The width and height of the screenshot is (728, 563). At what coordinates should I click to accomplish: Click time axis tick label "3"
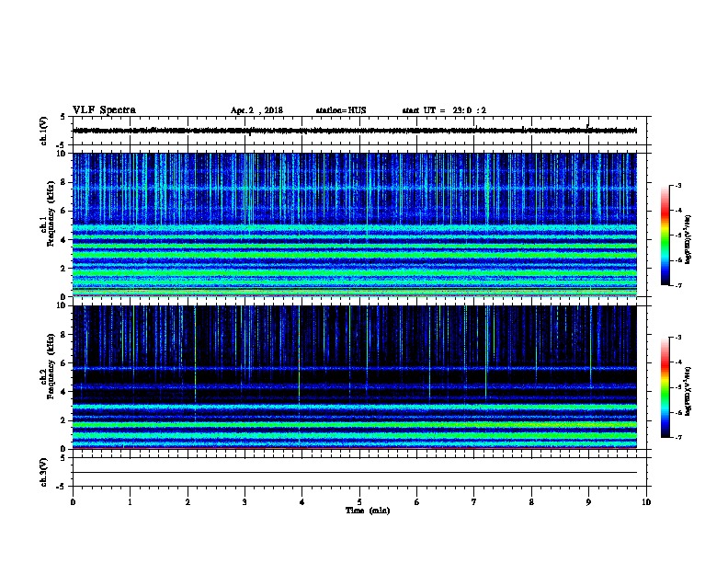[245, 501]
